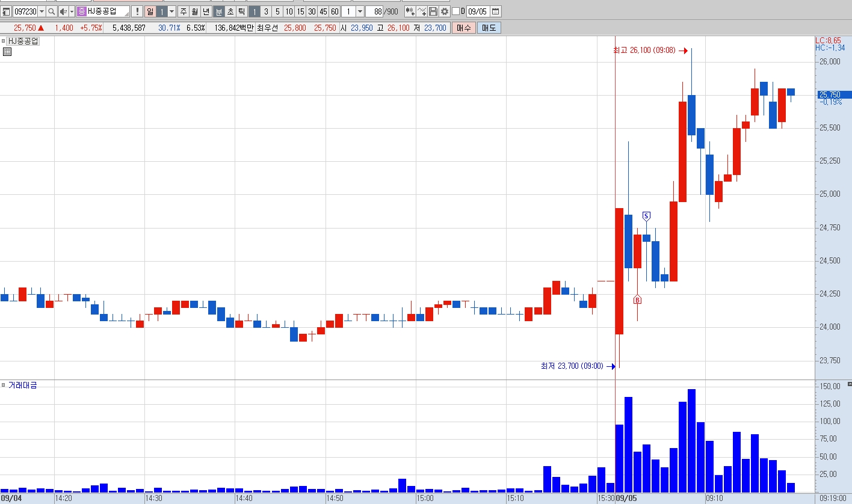852x504 pixels.
Task: Open the calendar date picker icon
Action: (496, 11)
